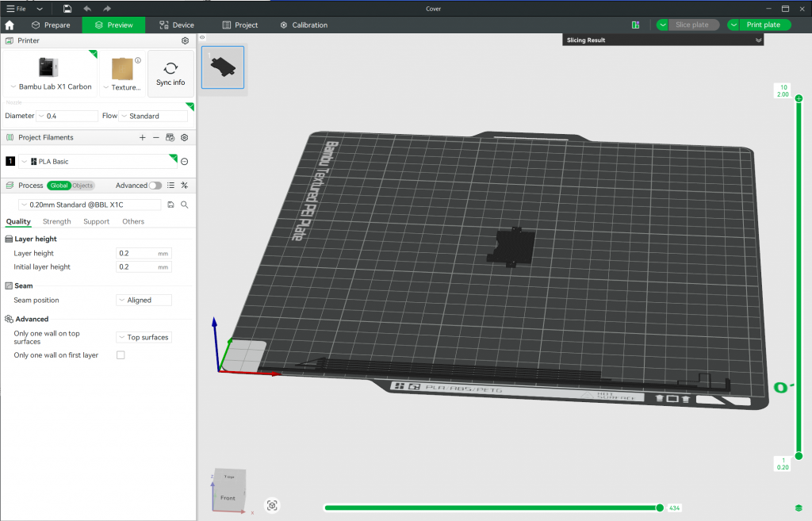Screen dimensions: 812x521
Task: Toggle the Advanced mode switch
Action: [x=155, y=186]
